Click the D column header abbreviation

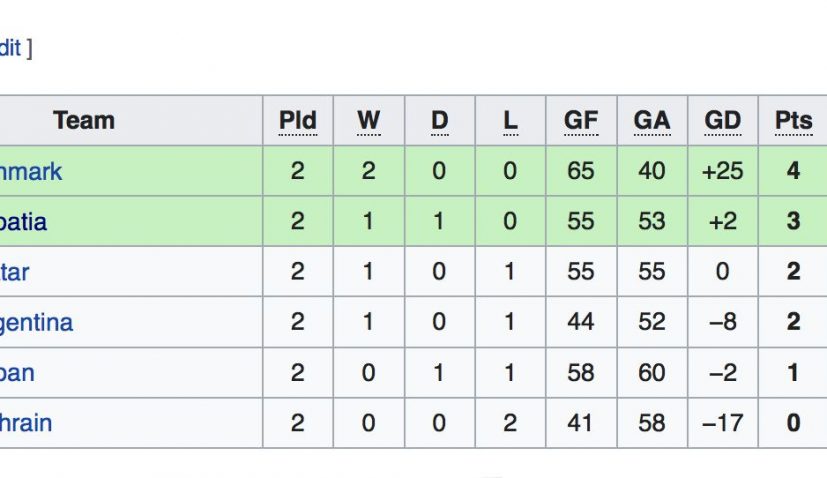[439, 121]
